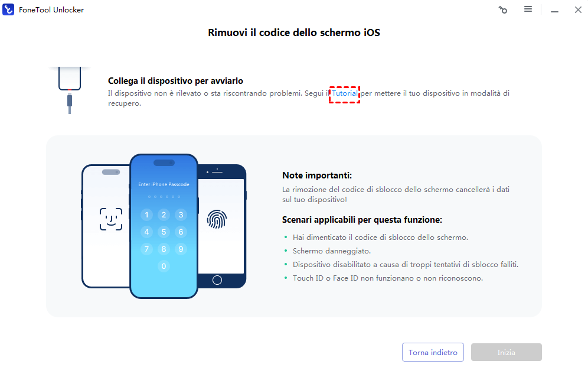Viewport: 588px width, 387px height.
Task: Click the Schermo danneggiato bullet item
Action: click(x=332, y=251)
